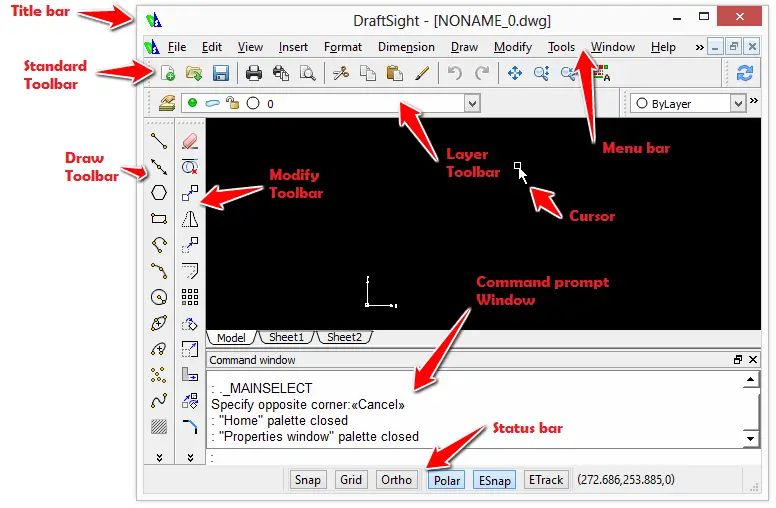Open the Draw menu
Image resolution: width=776 pixels, height=508 pixels.
[x=464, y=47]
